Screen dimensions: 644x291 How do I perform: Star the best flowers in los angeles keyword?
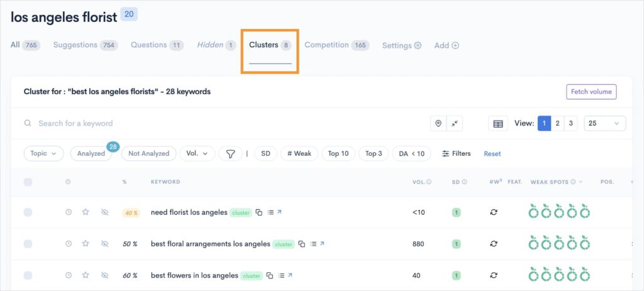(x=86, y=275)
